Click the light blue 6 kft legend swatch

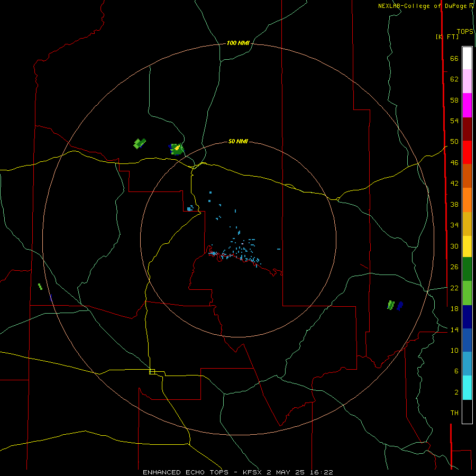pos(467,364)
